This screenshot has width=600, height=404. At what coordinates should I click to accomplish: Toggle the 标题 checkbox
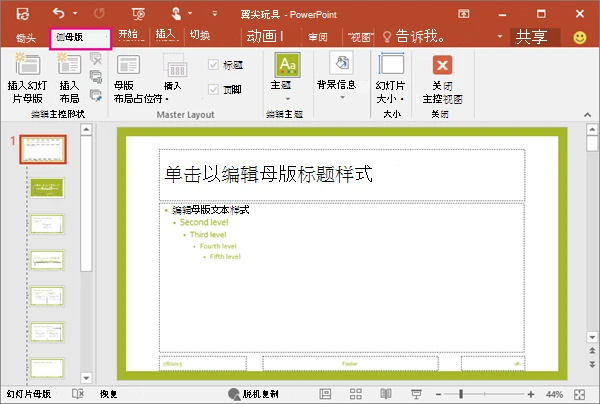coord(213,65)
